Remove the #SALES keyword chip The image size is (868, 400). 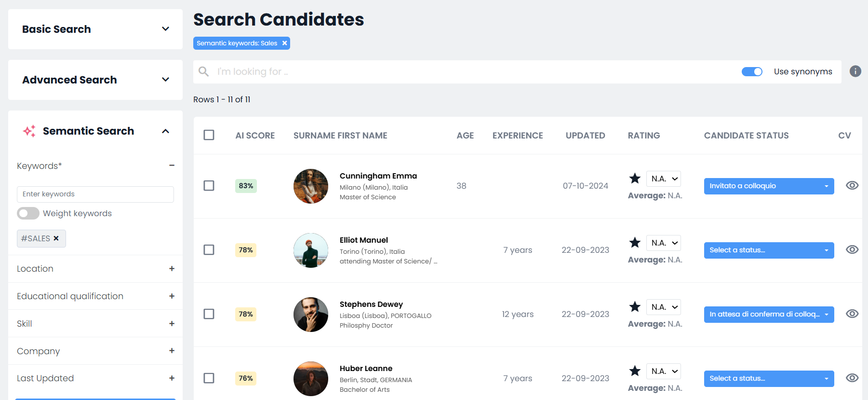(56, 238)
